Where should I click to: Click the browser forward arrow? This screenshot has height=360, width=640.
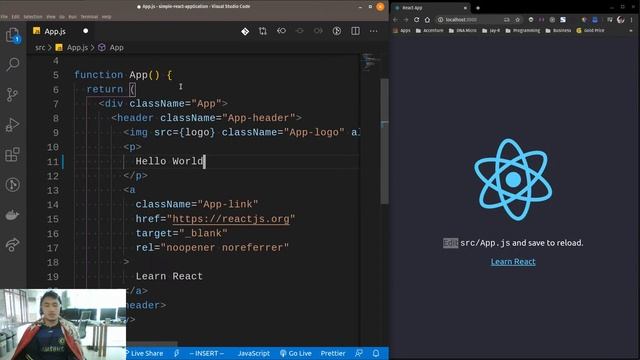coord(406,20)
